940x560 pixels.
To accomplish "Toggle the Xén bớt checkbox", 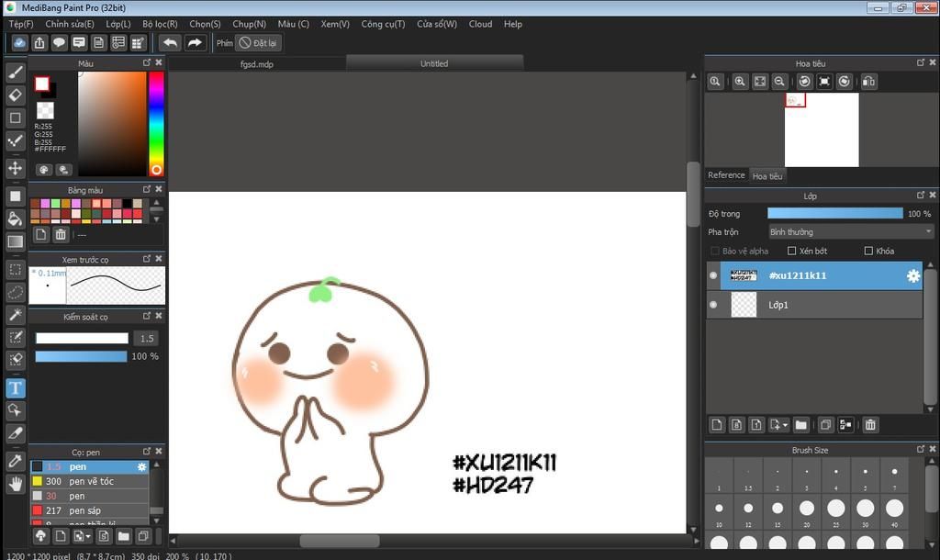I will (792, 252).
